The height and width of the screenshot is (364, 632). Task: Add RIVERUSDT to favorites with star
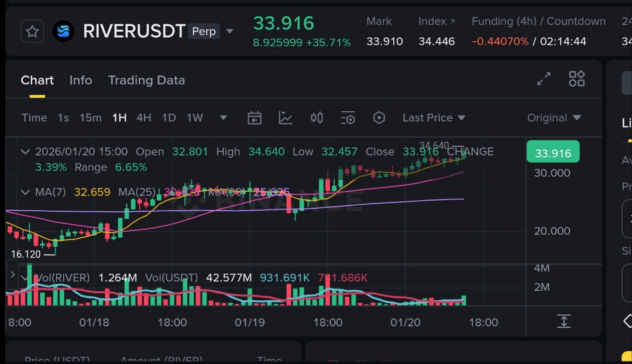point(32,31)
